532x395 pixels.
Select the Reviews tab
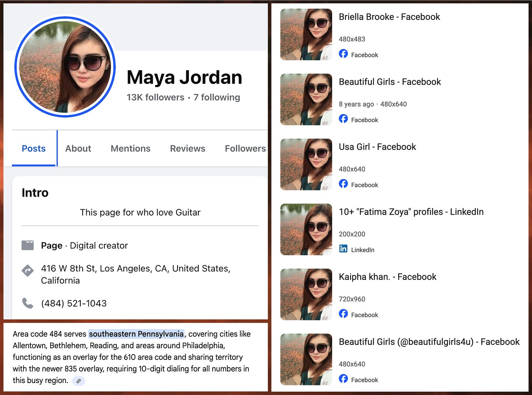click(187, 148)
